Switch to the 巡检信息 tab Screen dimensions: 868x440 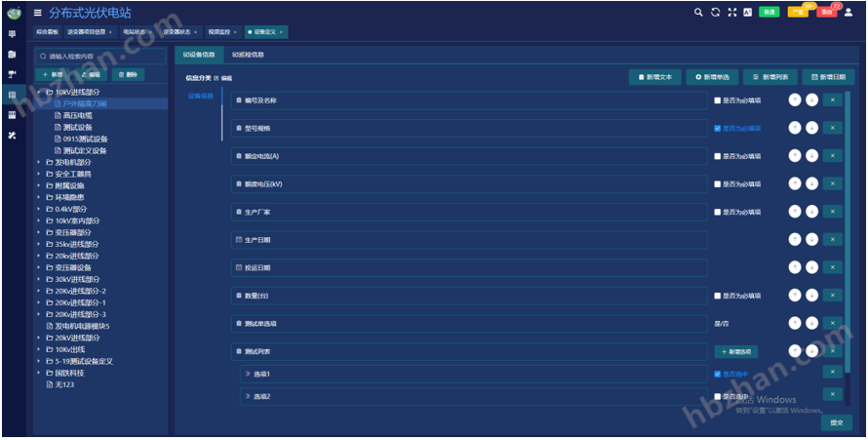(248, 55)
